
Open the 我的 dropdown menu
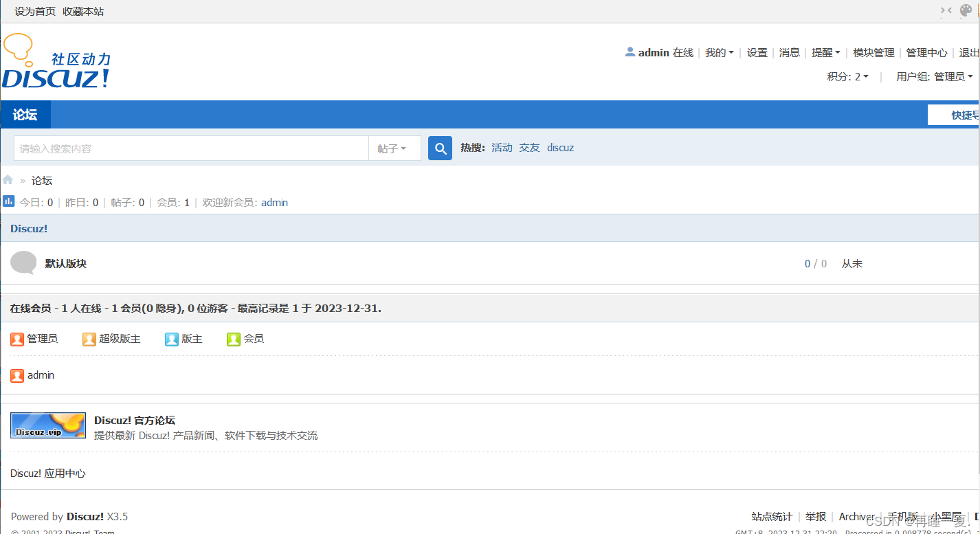click(x=719, y=52)
